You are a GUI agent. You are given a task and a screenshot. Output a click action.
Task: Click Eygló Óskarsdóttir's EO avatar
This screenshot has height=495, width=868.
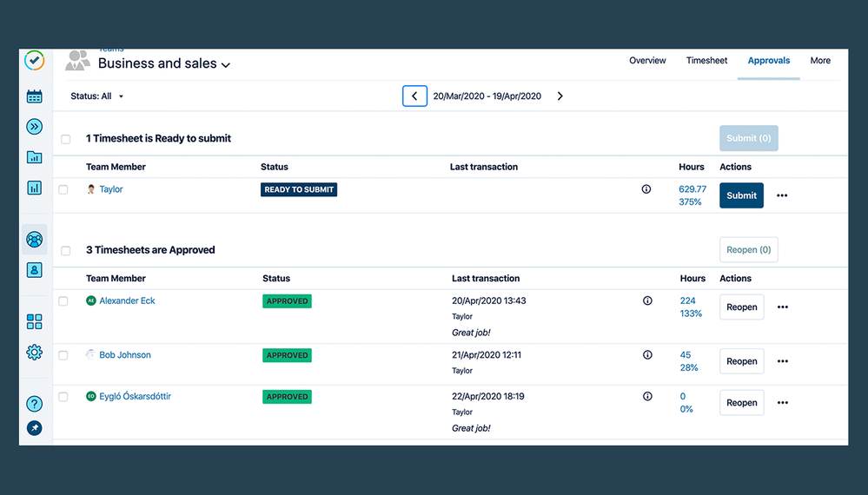coord(90,397)
